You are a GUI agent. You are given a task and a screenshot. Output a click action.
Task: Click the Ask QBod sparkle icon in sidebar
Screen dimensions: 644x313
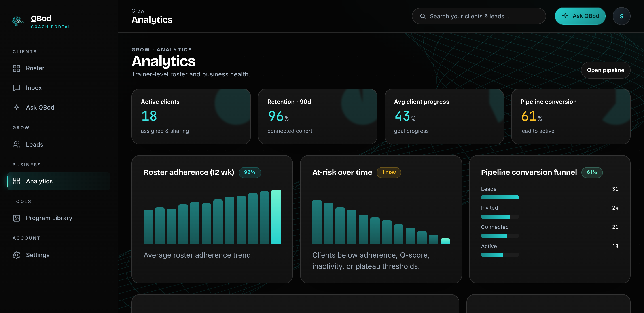click(17, 107)
